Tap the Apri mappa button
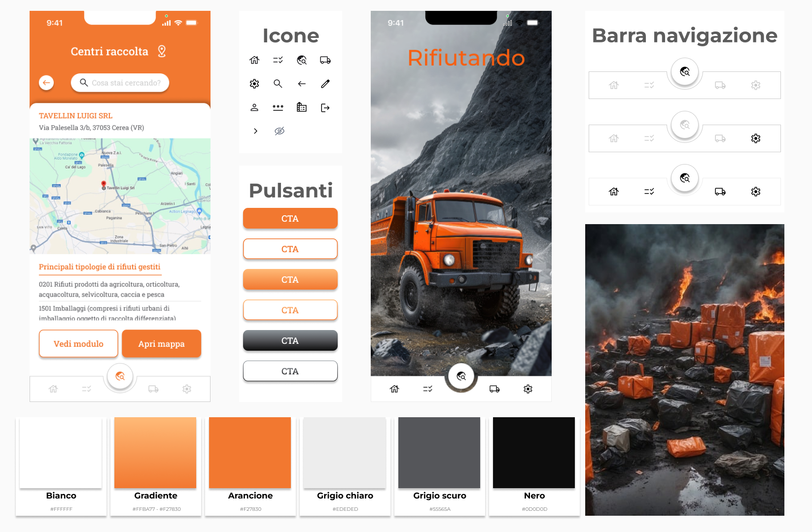The height and width of the screenshot is (532, 812). pyautogui.click(x=161, y=344)
